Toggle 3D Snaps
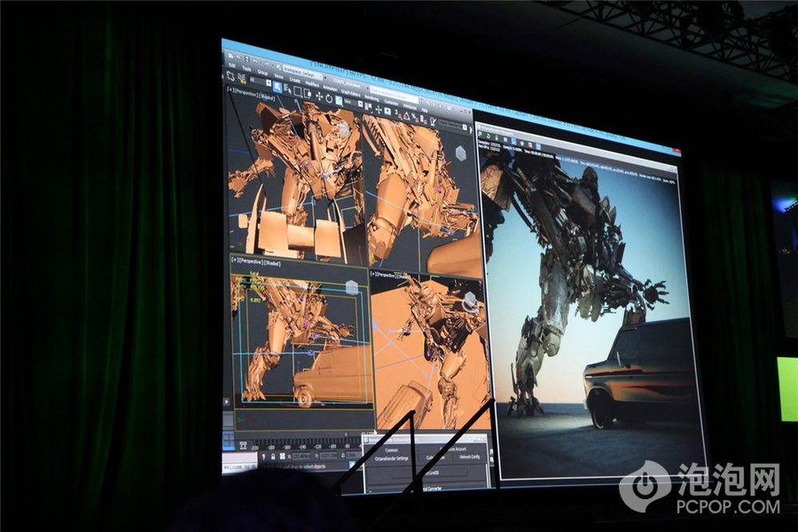This screenshot has height=532, width=798. point(398,114)
